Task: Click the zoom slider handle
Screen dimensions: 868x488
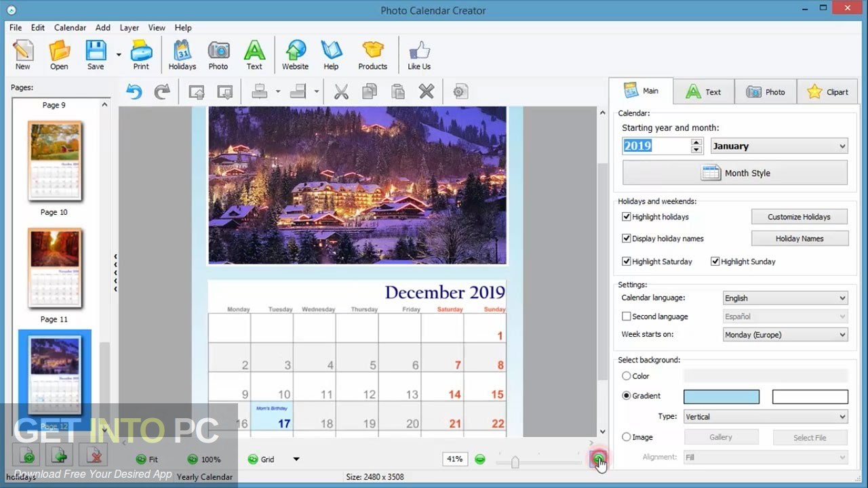Action: (515, 462)
